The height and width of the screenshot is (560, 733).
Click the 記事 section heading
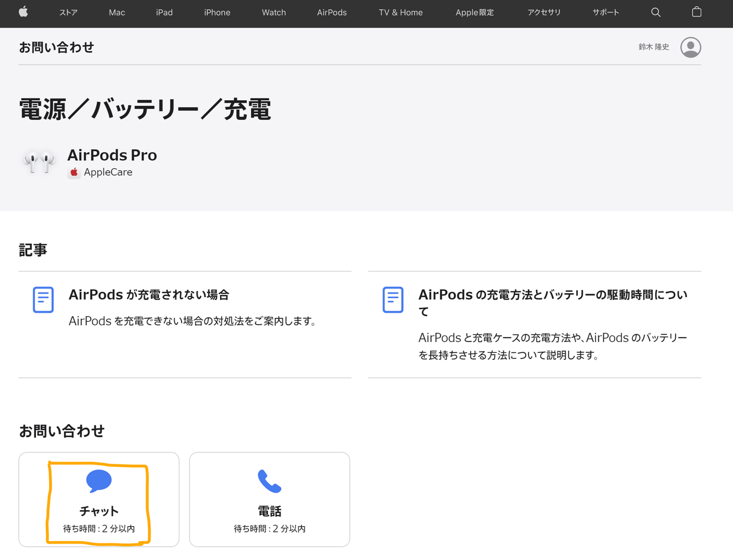[33, 250]
